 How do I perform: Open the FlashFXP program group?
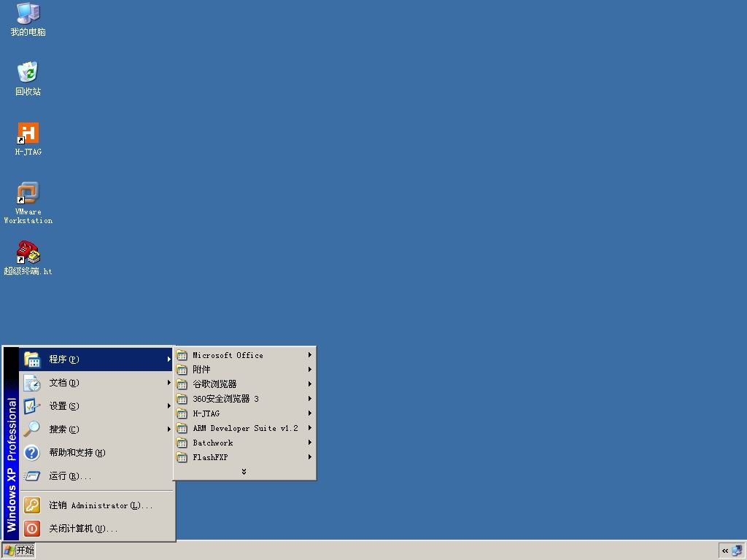[x=244, y=458]
